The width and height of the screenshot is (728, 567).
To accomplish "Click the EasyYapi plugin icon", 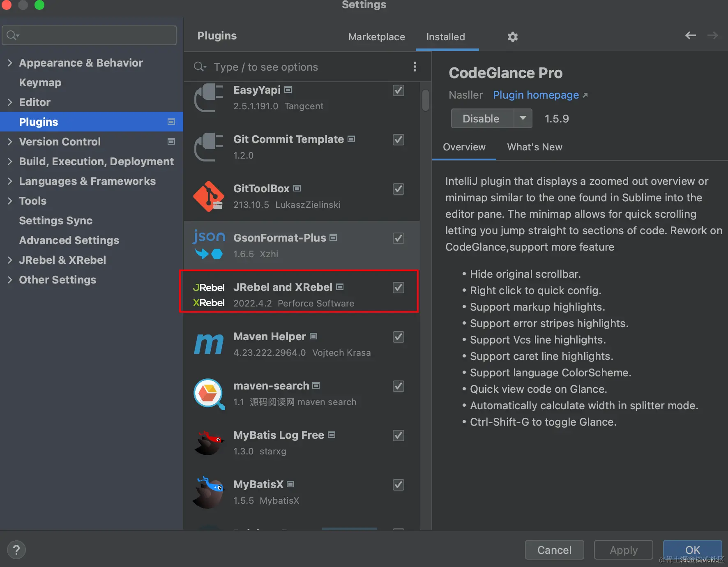I will pos(209,98).
